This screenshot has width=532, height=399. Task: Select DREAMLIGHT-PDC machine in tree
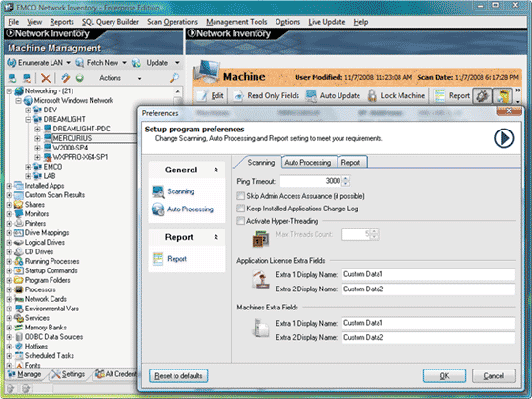pos(81,129)
